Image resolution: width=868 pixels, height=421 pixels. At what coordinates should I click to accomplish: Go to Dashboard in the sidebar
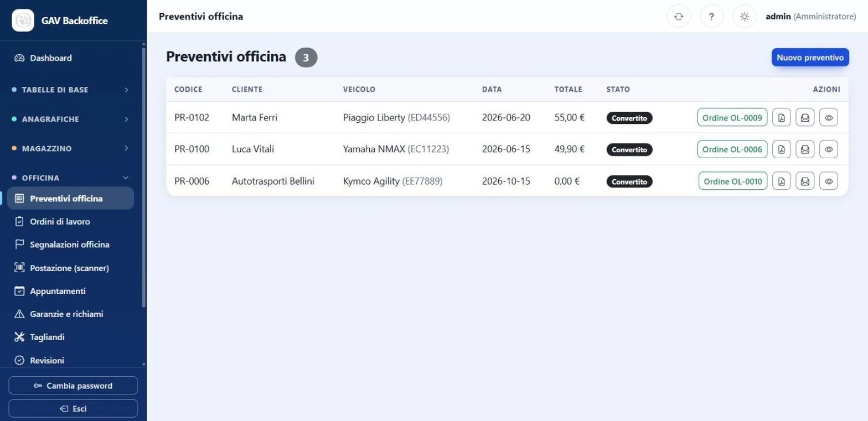point(71,58)
